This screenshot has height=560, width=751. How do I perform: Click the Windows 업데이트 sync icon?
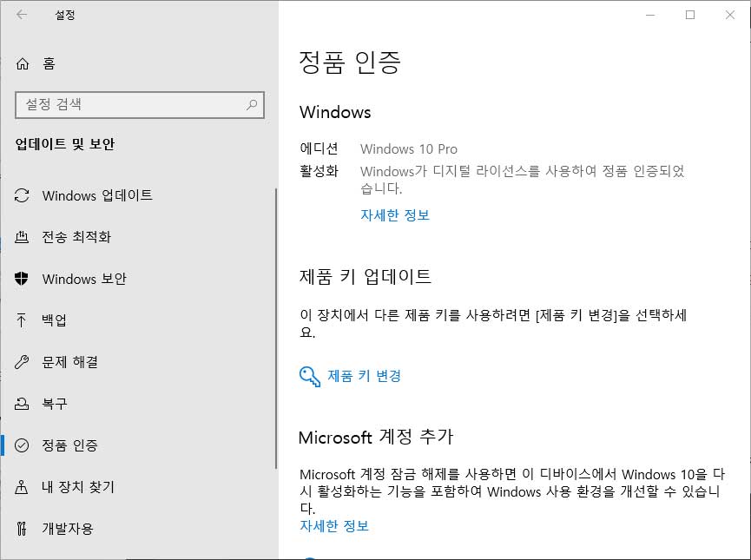pyautogui.click(x=22, y=195)
